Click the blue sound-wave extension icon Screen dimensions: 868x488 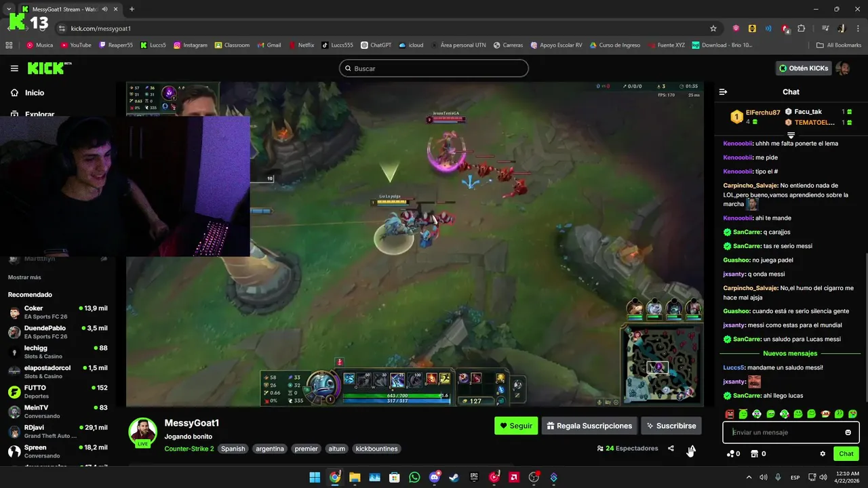[x=768, y=28]
